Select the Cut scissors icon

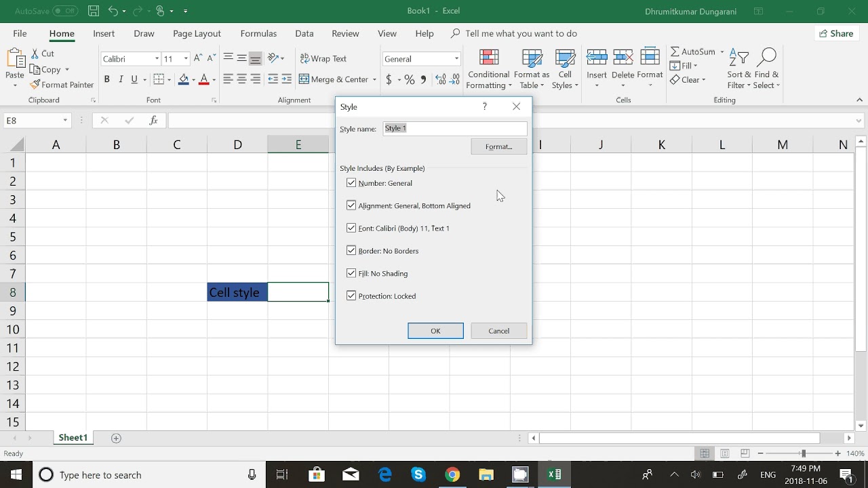[x=35, y=54]
